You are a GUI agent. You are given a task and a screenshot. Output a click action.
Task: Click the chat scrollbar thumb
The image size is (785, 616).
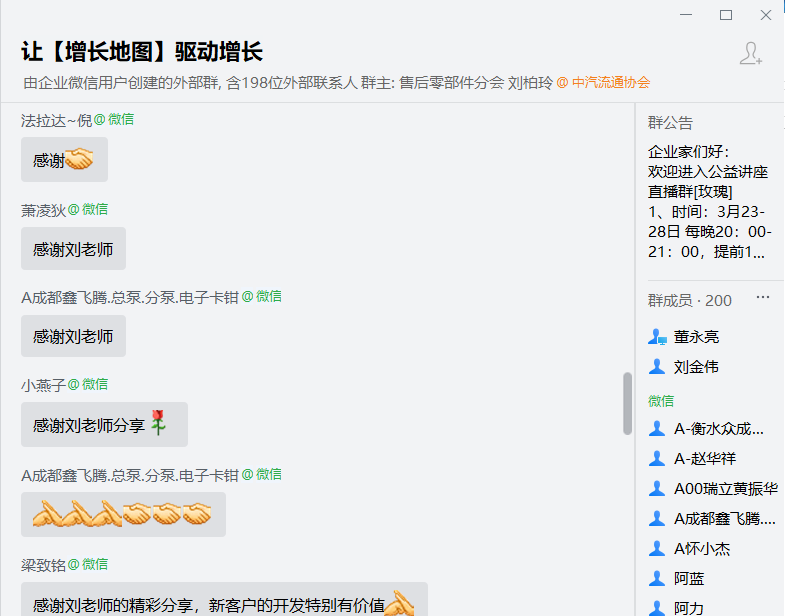627,404
